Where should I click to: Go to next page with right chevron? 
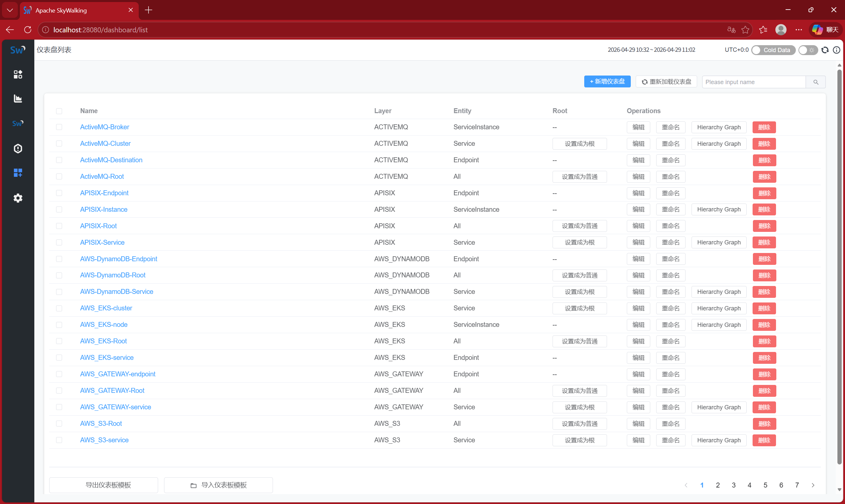[813, 485]
